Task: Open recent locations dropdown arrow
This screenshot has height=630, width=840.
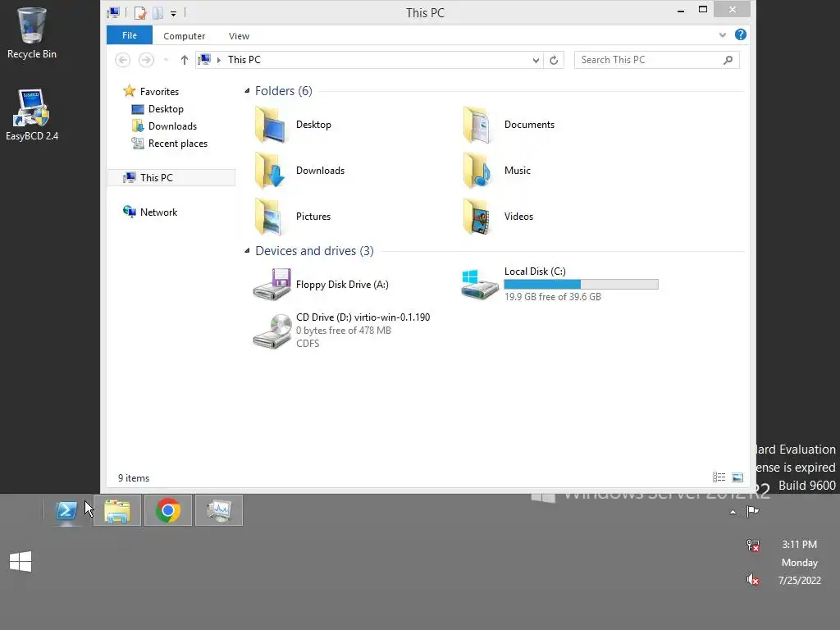Action: 166,60
